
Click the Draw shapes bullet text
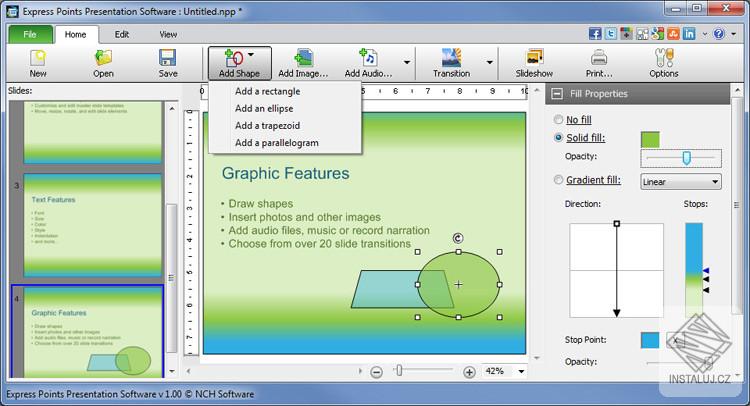click(261, 203)
